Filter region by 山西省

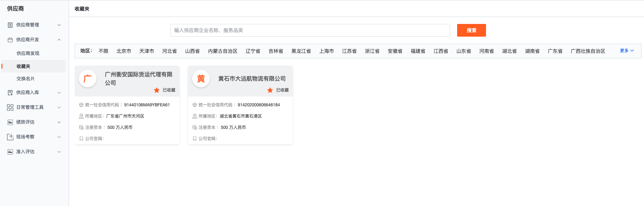click(192, 51)
